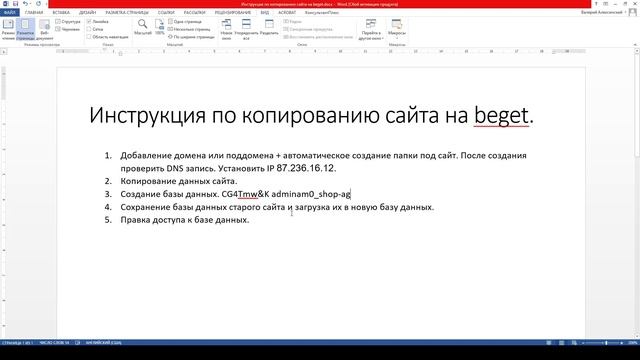Undo last action in quick access toolbar

(x=25, y=4)
